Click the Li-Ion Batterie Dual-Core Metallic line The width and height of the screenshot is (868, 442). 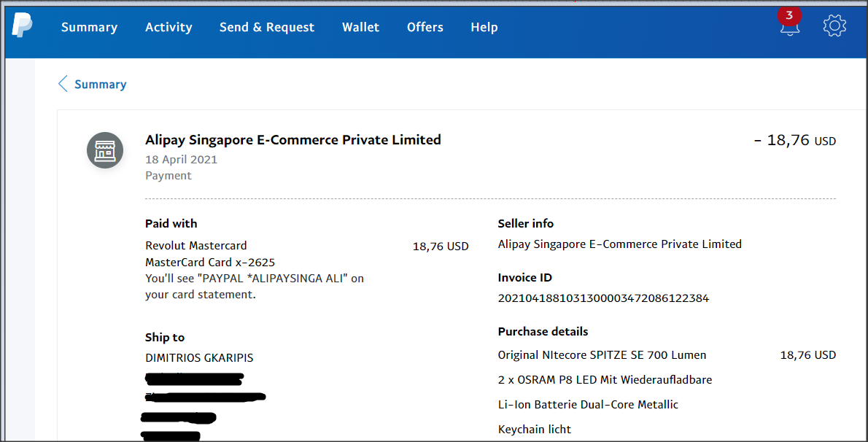pyautogui.click(x=588, y=405)
